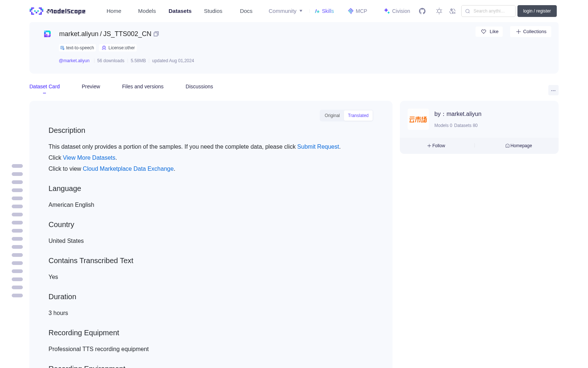The height and width of the screenshot is (368, 588).
Task: Add dataset to Collections
Action: click(531, 32)
